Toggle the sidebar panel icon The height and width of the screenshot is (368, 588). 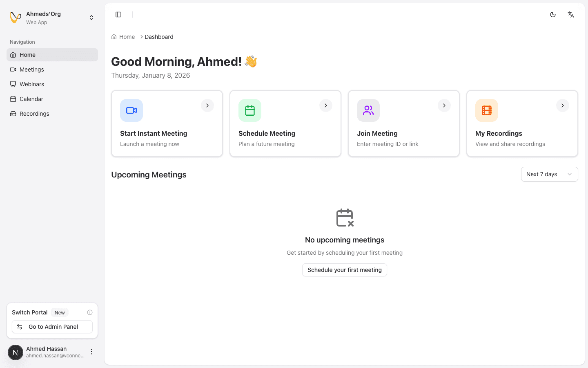pos(118,15)
